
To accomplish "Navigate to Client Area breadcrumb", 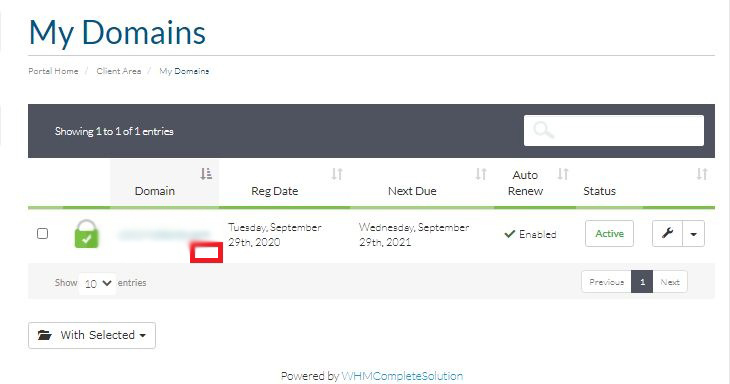I will click(x=119, y=71).
